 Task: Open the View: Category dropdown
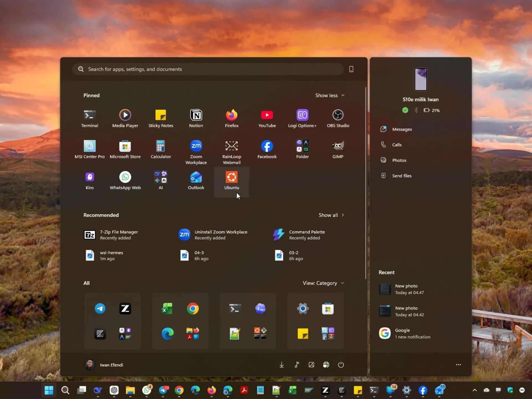pyautogui.click(x=323, y=283)
